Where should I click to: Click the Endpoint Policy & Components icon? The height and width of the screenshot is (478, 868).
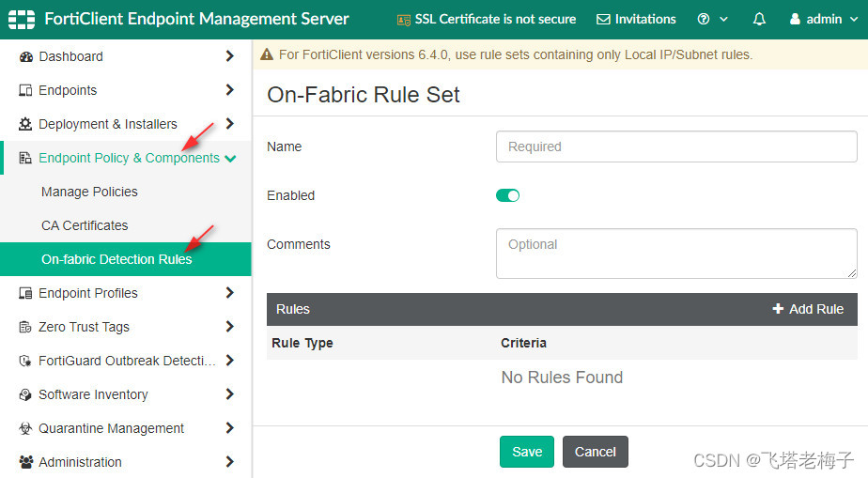tap(25, 158)
